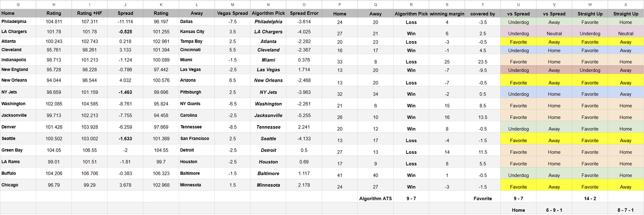Select the 9 - 7 algorithm record cell
The width and height of the screenshot is (644, 215).
click(x=411, y=198)
